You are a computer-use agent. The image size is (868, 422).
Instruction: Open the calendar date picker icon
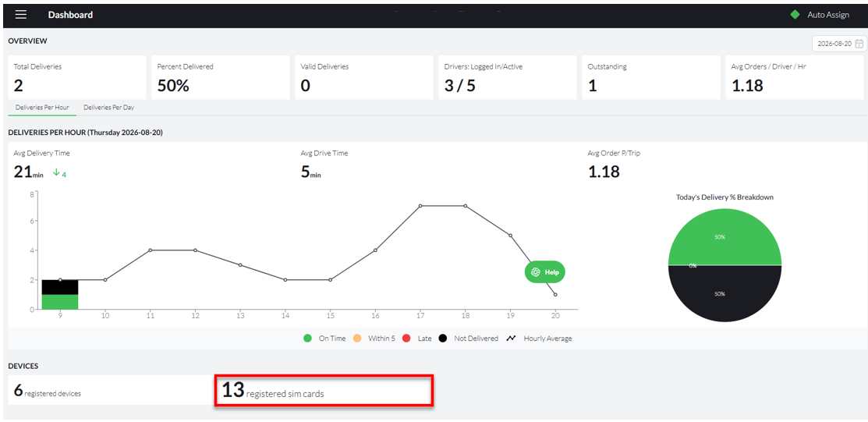tap(859, 44)
